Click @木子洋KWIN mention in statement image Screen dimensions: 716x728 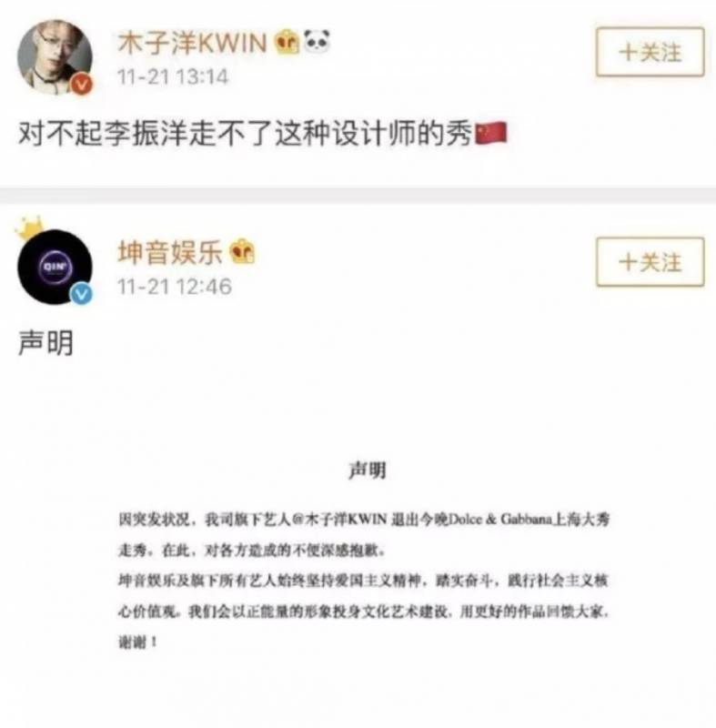coord(339,519)
